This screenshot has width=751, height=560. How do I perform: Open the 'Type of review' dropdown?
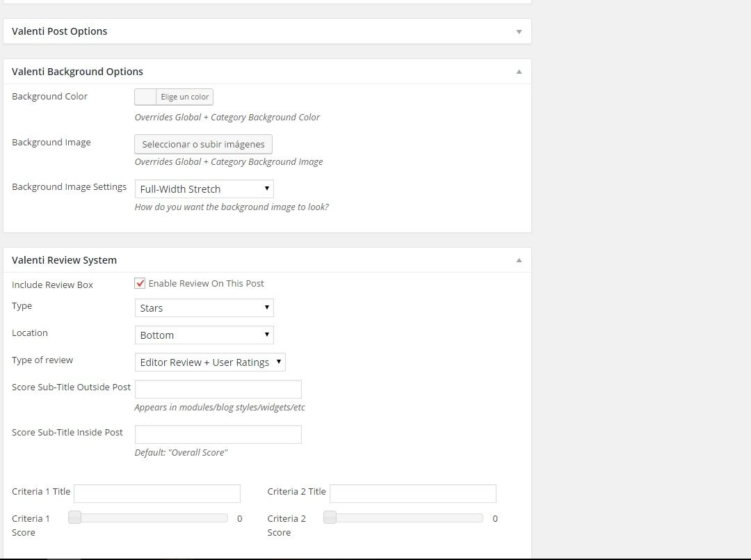[x=210, y=362]
